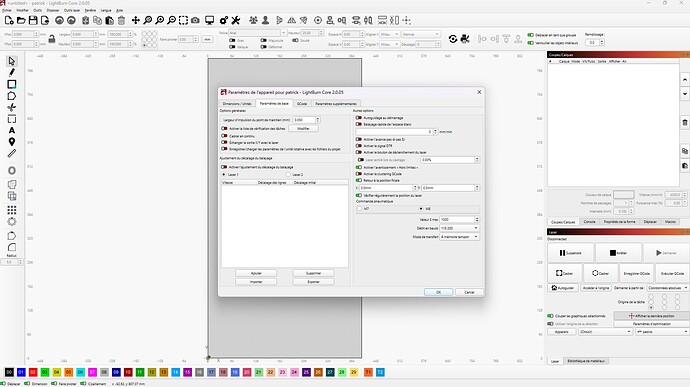Toggle 'Balayage rapide de l'espace blanc' switch
This screenshot has height=387, width=690.
(359, 124)
